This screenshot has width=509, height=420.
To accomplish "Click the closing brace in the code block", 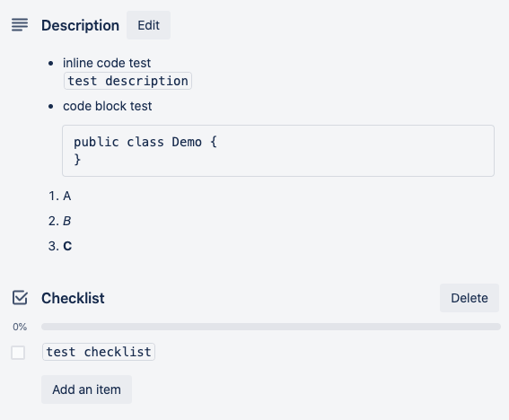I will [x=77, y=160].
